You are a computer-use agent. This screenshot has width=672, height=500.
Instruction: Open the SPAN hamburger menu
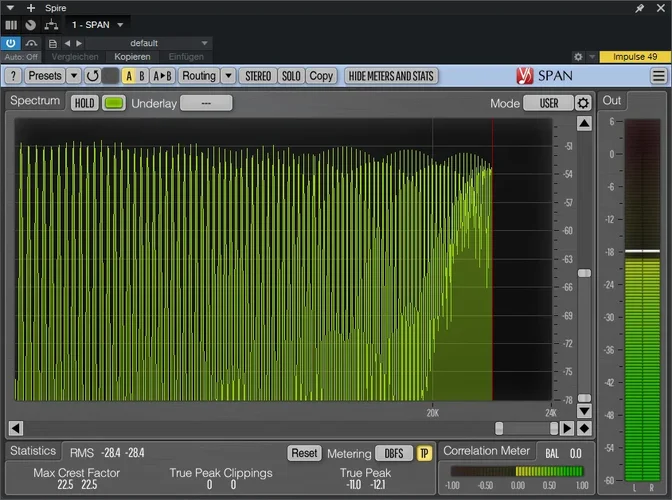pyautogui.click(x=658, y=76)
